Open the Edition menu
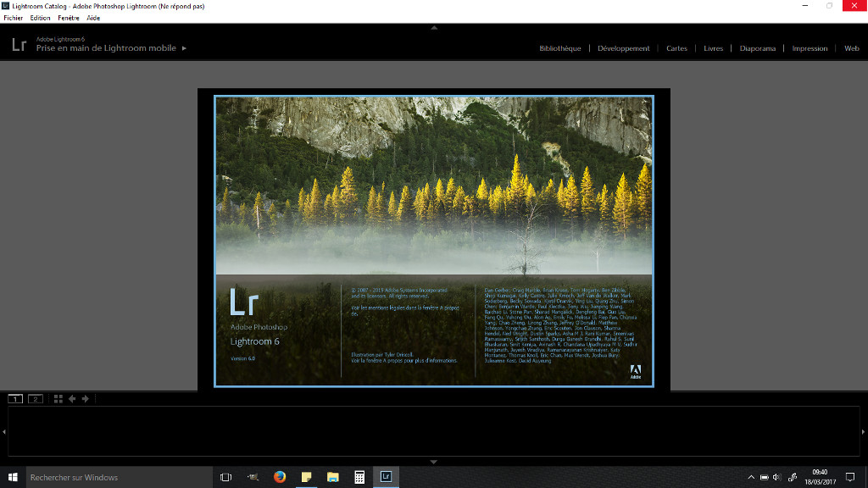Viewport: 868px width, 488px height. [x=40, y=18]
